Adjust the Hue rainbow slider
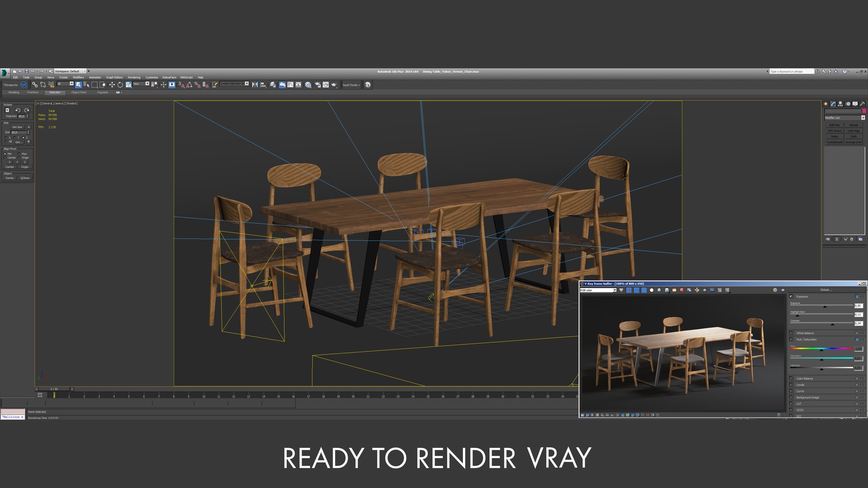 pyautogui.click(x=821, y=348)
